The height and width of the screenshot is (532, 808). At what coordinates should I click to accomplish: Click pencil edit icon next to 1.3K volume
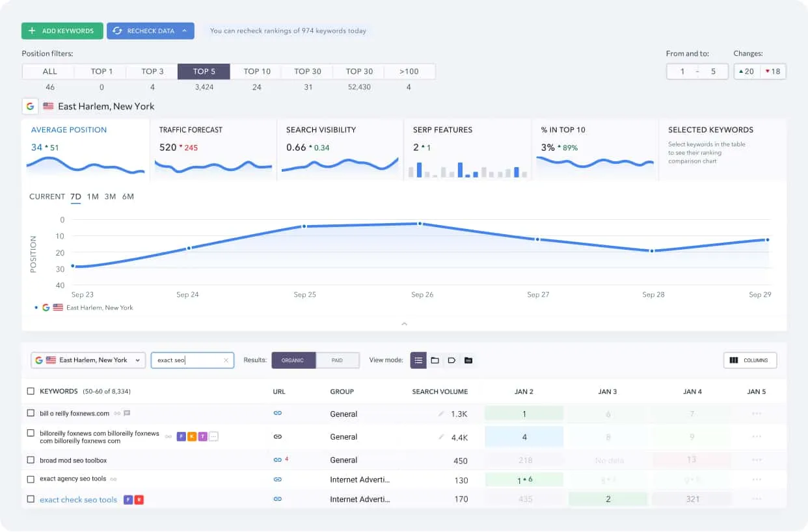tap(441, 414)
